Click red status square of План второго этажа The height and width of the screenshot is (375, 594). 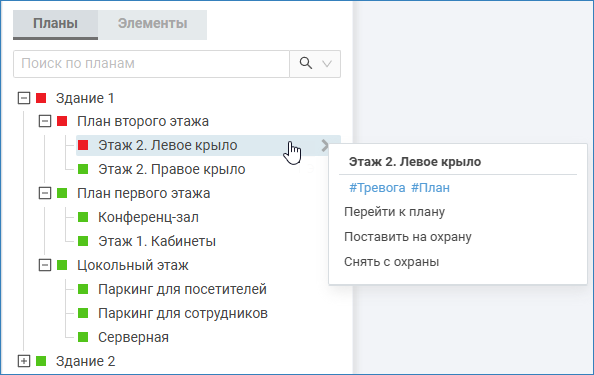point(62,121)
